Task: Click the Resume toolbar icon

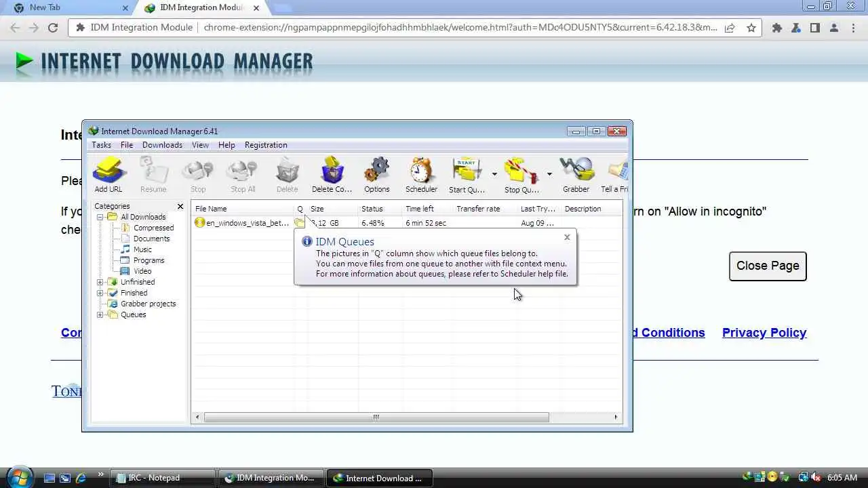Action: tap(153, 175)
